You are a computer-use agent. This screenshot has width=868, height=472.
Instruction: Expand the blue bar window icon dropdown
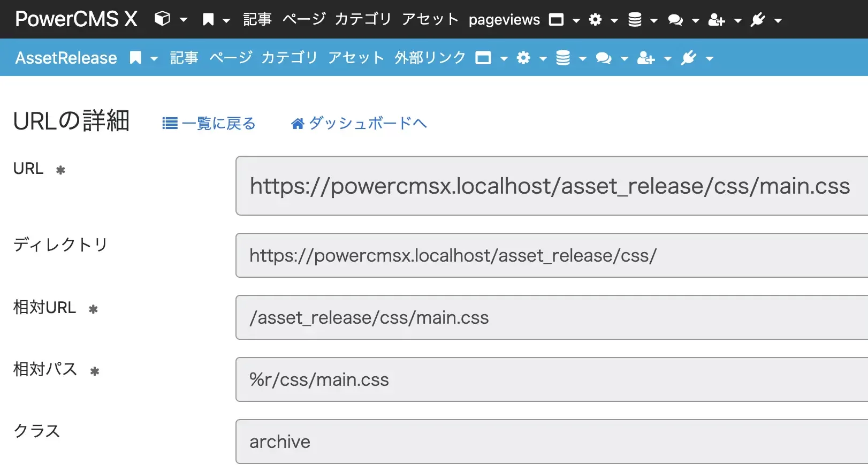(x=504, y=58)
